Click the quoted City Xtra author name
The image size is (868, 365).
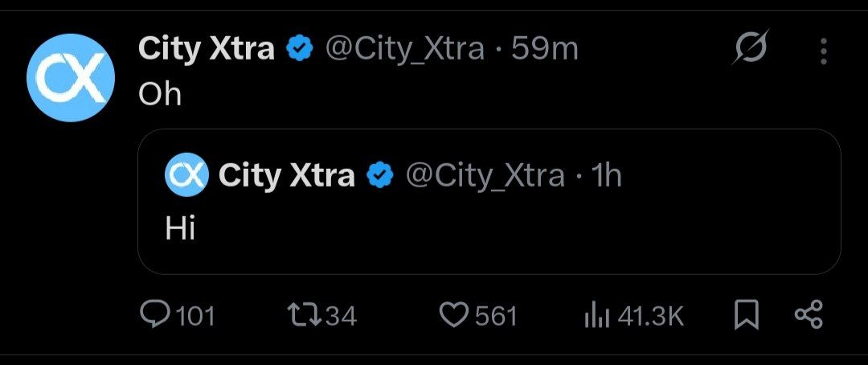click(286, 175)
